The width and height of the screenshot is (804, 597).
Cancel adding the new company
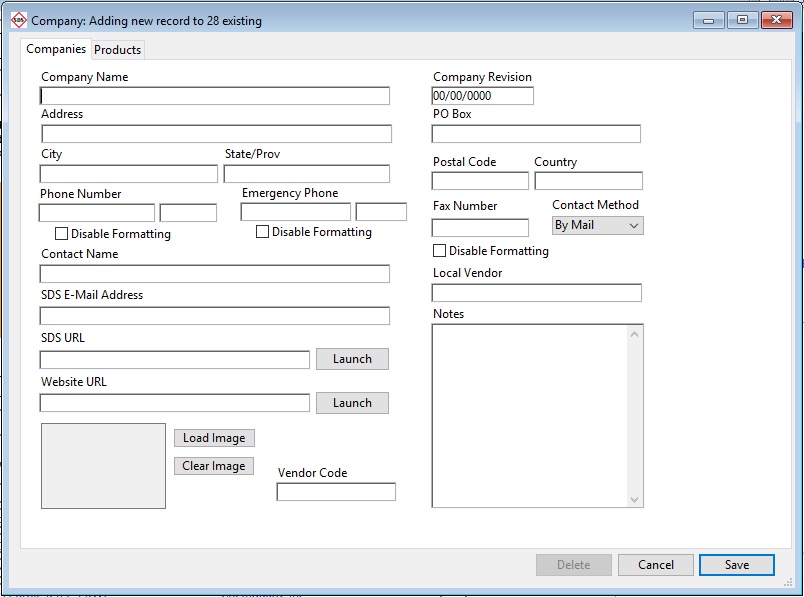tap(656, 565)
